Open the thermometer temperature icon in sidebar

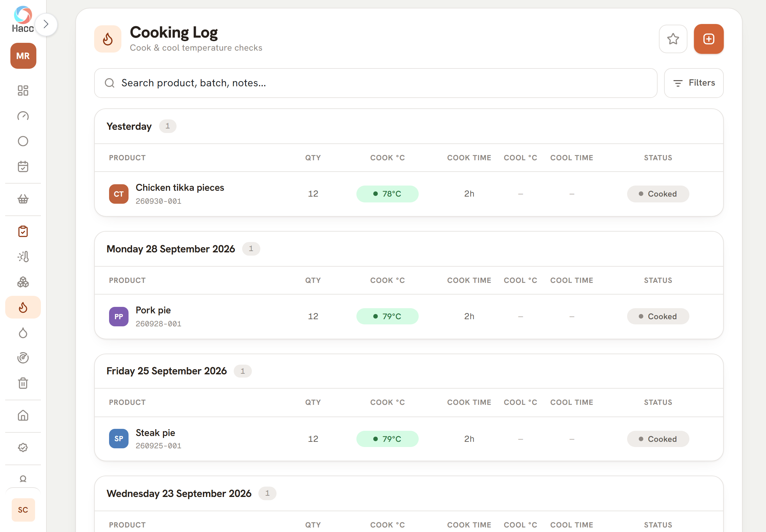pos(23,257)
